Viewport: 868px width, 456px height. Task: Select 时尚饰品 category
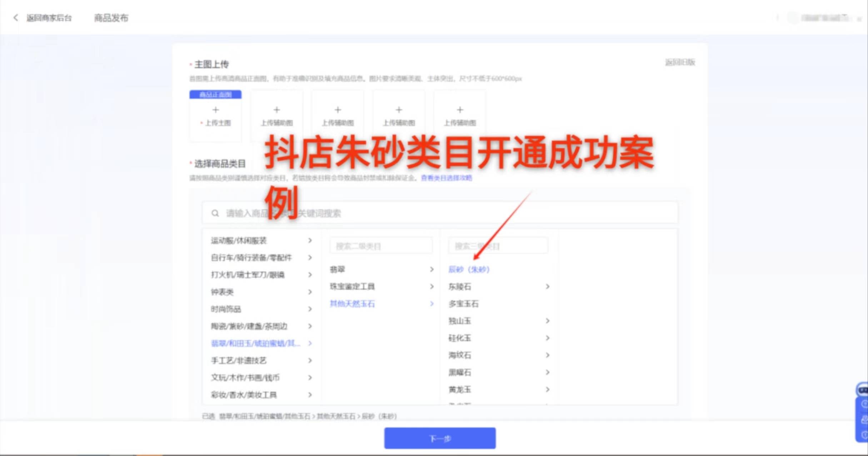226,309
